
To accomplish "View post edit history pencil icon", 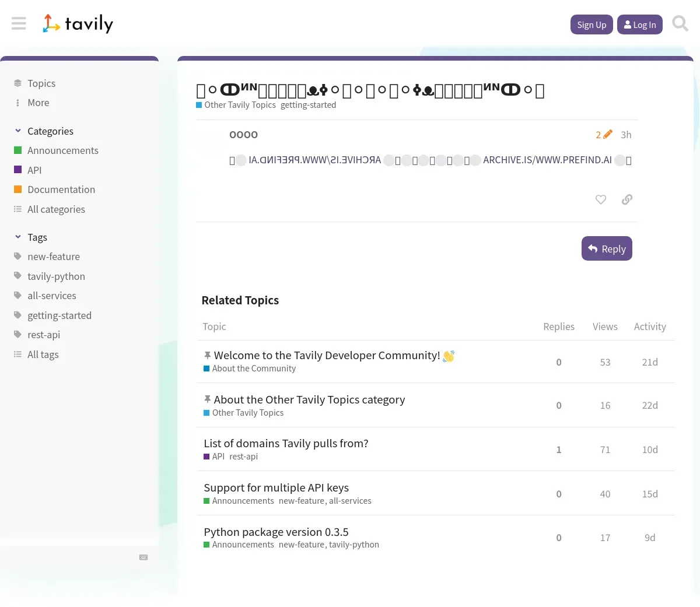I will [x=604, y=135].
